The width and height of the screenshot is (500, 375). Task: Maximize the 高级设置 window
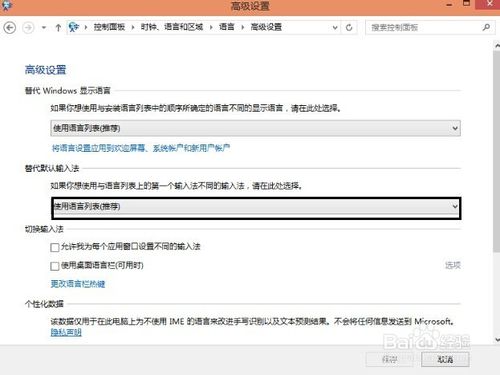click(x=466, y=4)
